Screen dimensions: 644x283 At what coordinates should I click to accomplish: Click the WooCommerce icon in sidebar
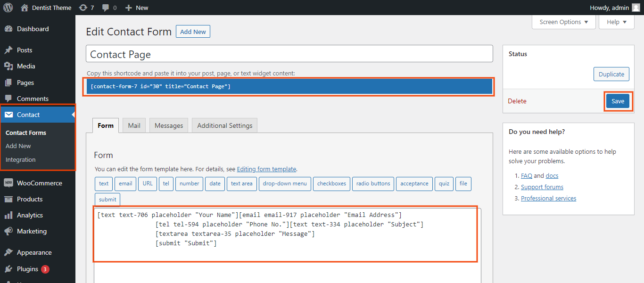(x=8, y=183)
